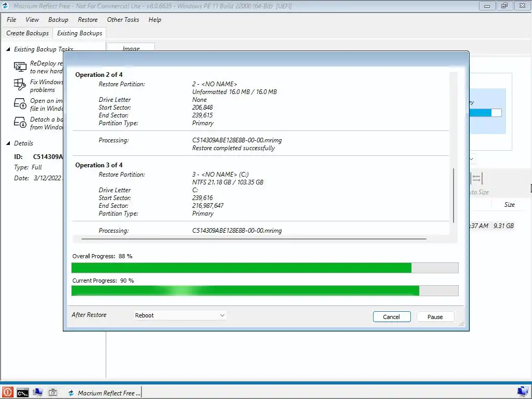532x399 pixels.
Task: Click the Image tab behind the dialog
Action: (131, 48)
